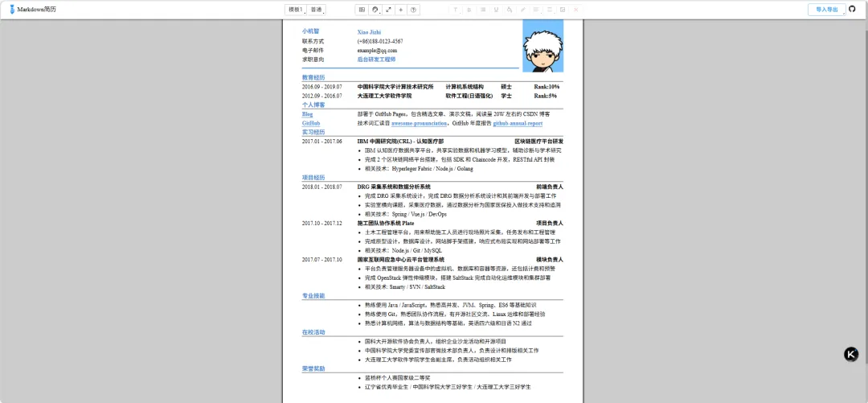Viewport: 868px width, 403px height.
Task: Click the Markdown简历 tie logo icon
Action: [x=12, y=10]
